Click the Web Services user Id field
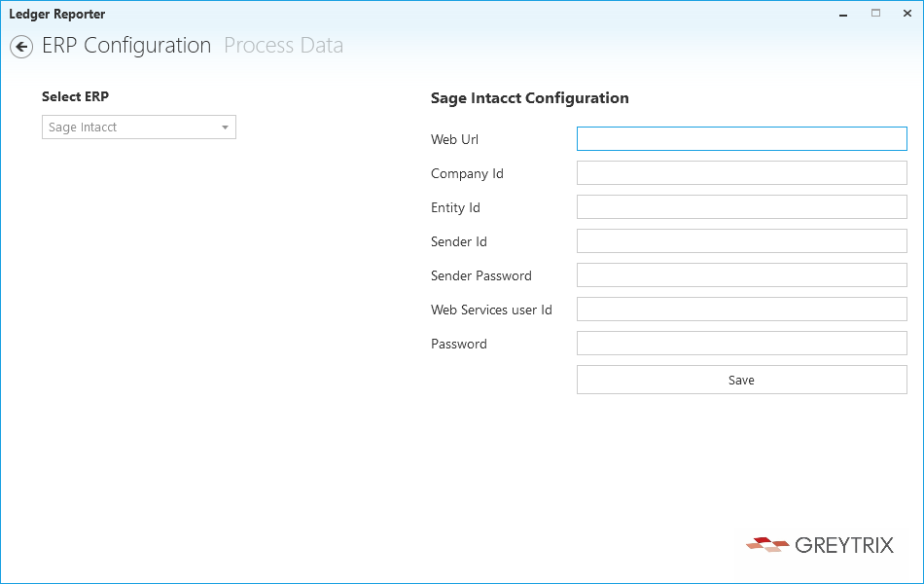924x584 pixels. [x=741, y=310]
